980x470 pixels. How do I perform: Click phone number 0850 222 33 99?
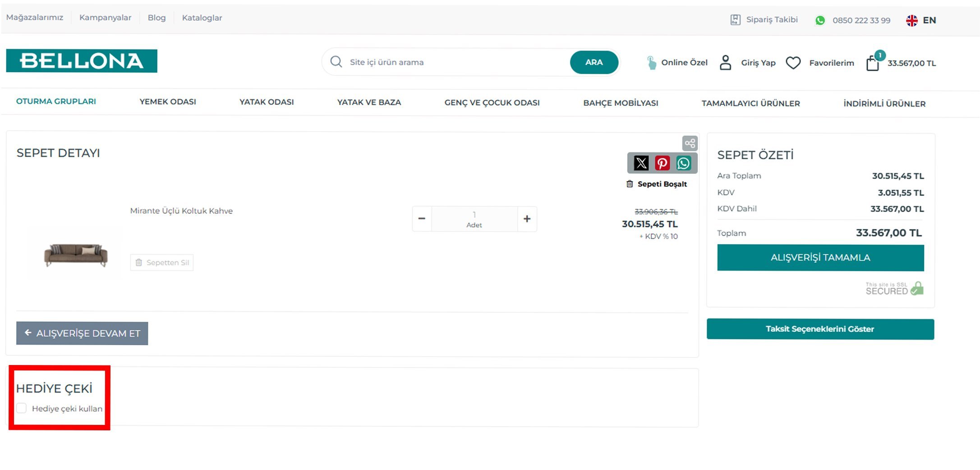point(861,20)
